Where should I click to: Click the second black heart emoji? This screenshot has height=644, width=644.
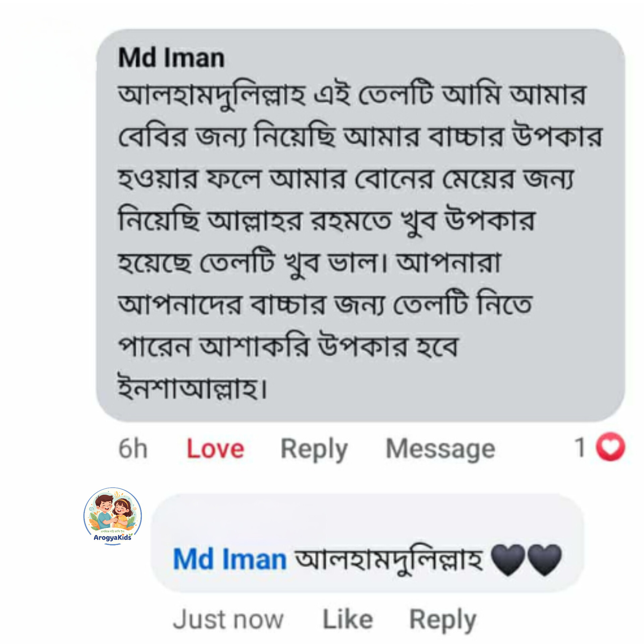(544, 559)
